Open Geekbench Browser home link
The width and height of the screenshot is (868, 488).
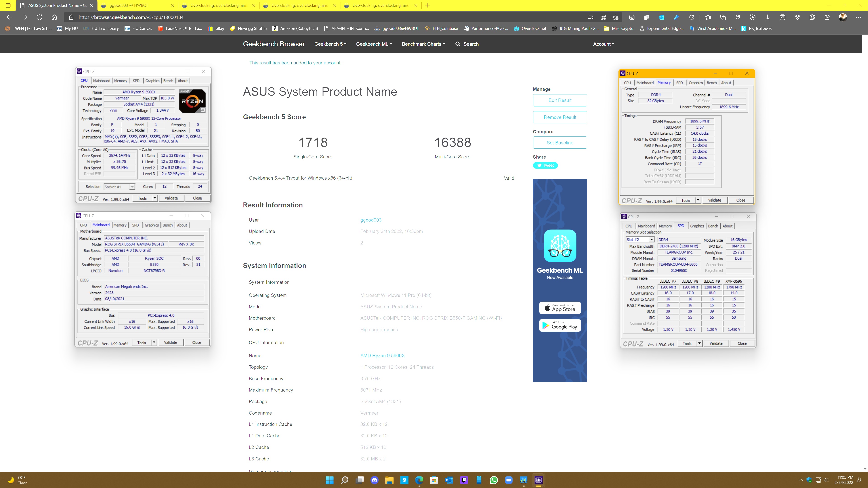pyautogui.click(x=274, y=44)
